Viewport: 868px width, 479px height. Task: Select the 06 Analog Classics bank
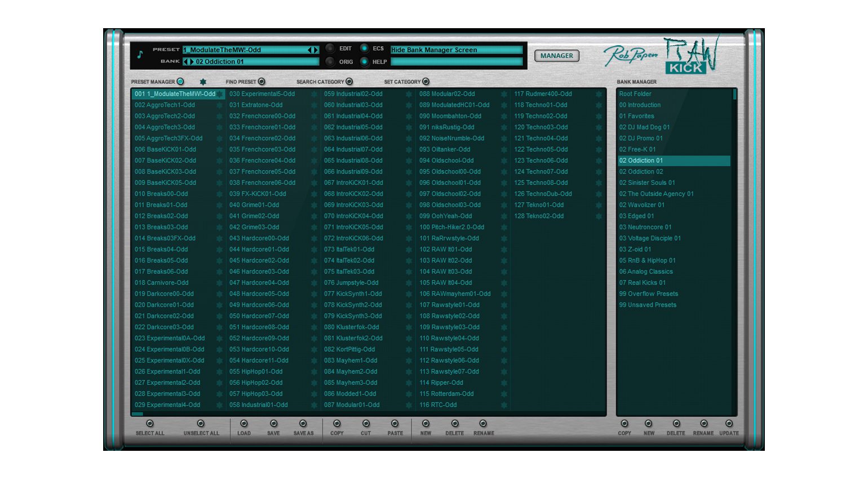point(646,272)
